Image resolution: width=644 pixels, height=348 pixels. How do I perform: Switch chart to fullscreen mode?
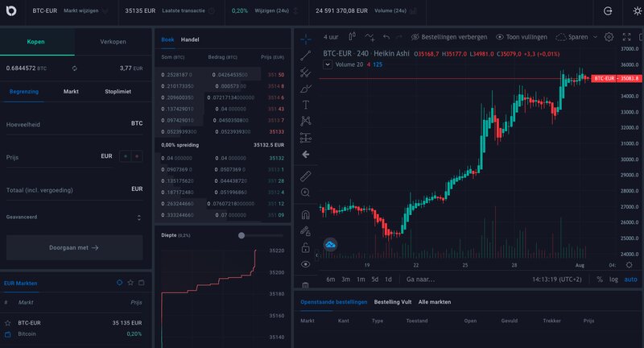tap(627, 37)
